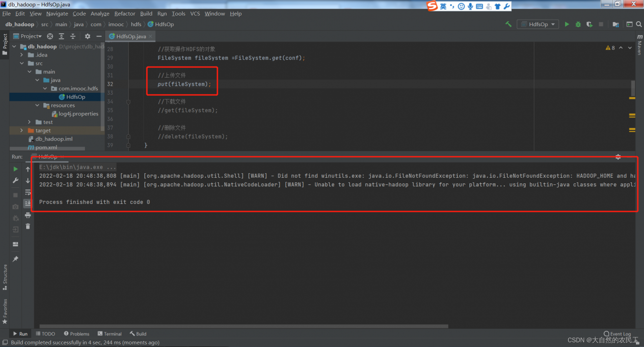
Task: Toggle Pin Tab pushpin in Run panel
Action: (16, 258)
